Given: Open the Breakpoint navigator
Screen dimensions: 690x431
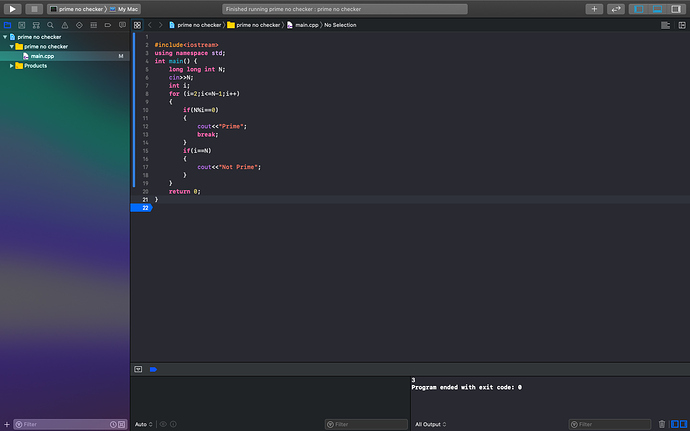Looking at the screenshot, I should tap(108, 25).
